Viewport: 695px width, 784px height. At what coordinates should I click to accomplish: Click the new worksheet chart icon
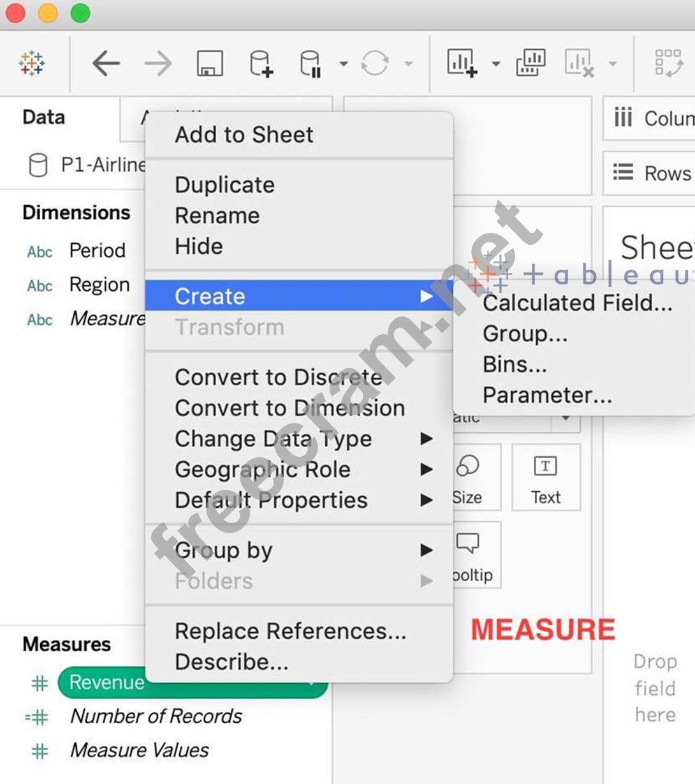pyautogui.click(x=462, y=64)
